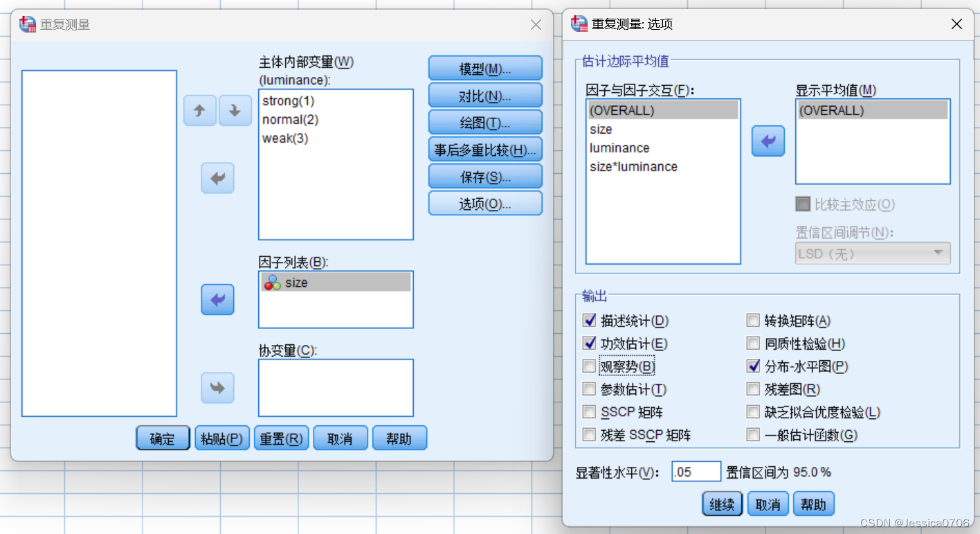Click 取消 in the 重复测量 dialog

[341, 438]
